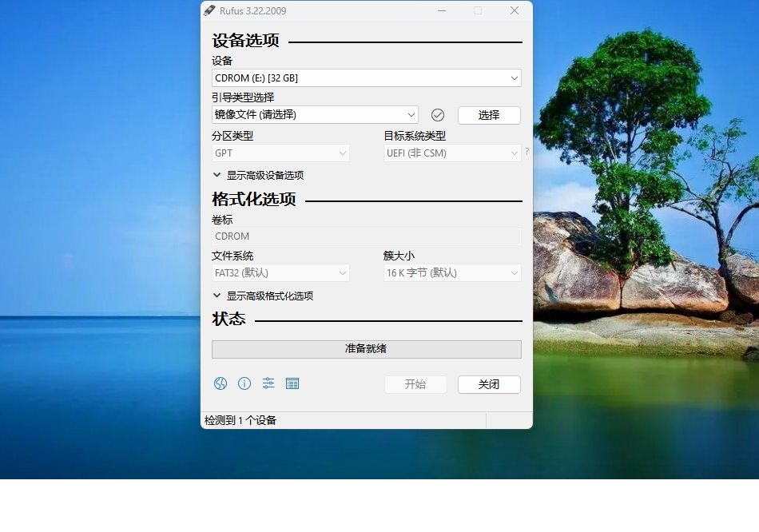Open the boot type selection dropdown

pyautogui.click(x=315, y=115)
